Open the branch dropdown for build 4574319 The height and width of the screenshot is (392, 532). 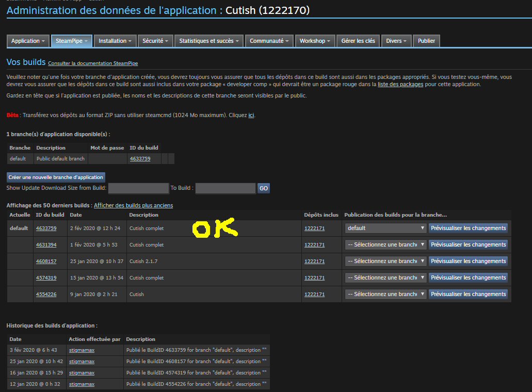click(385, 277)
